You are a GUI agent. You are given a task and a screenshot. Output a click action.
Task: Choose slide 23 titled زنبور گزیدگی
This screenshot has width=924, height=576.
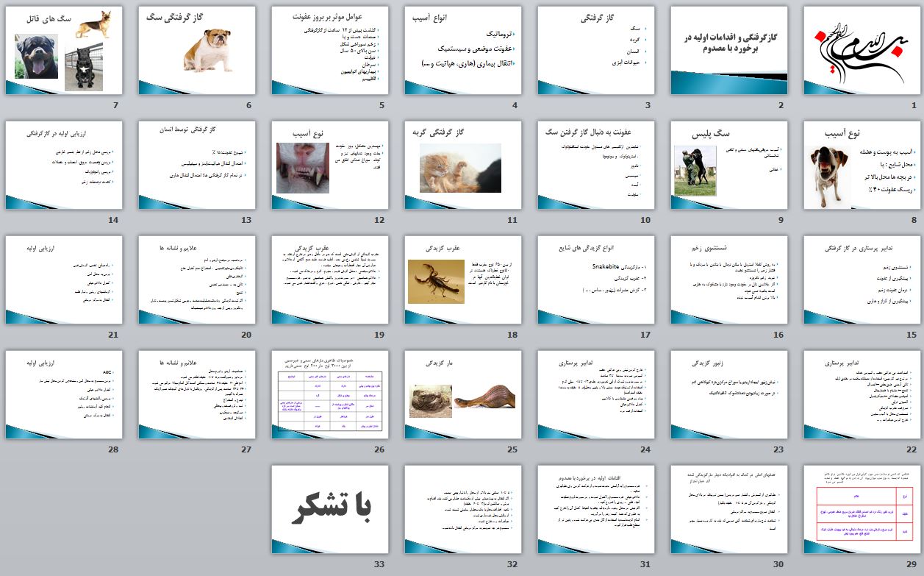728,395
